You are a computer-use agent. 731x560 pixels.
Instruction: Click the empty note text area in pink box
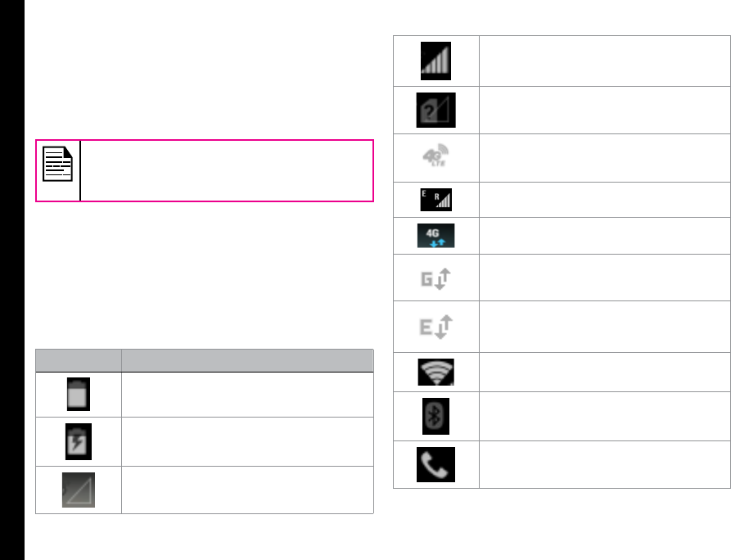227,170
